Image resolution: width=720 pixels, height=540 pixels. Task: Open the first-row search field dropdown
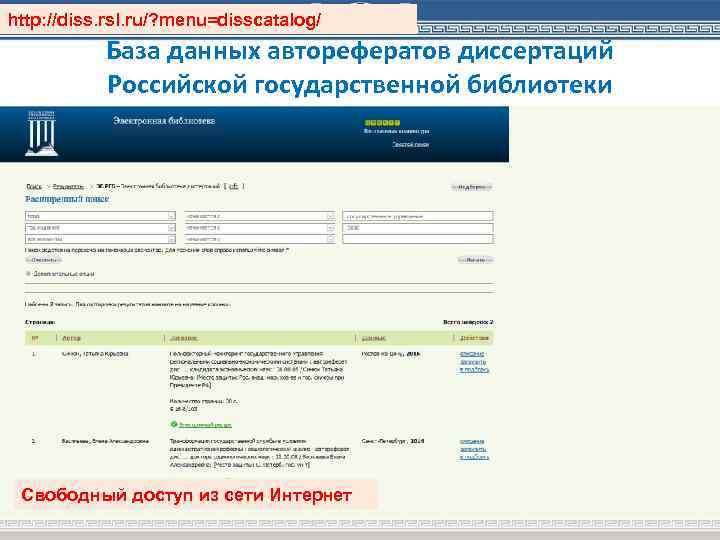click(171, 216)
